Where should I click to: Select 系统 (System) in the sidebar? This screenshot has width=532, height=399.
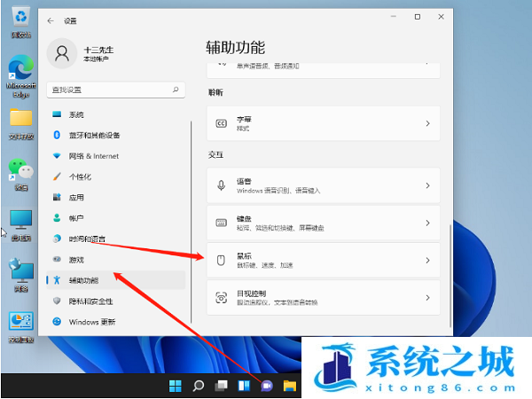click(76, 114)
